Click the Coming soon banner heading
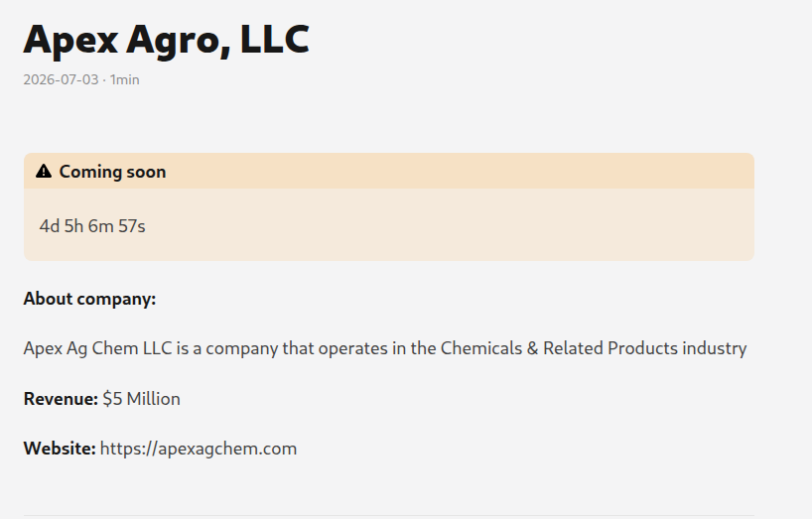 tap(112, 172)
